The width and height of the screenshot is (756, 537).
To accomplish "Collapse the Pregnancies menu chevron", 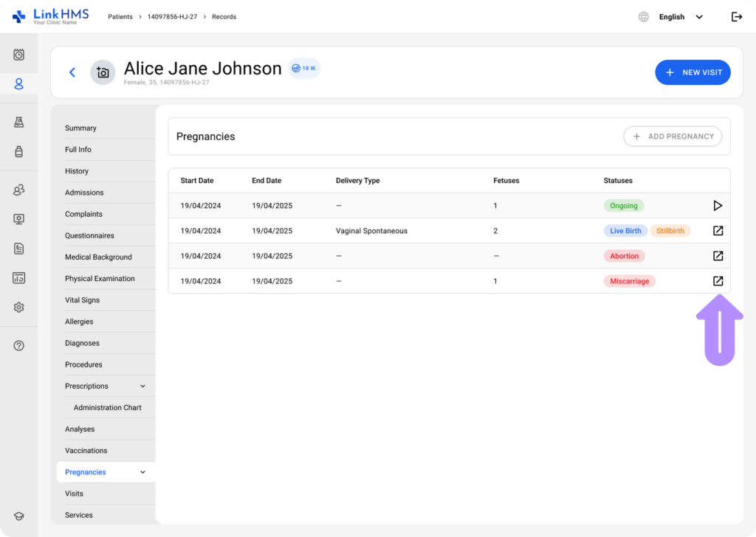I will [x=142, y=472].
